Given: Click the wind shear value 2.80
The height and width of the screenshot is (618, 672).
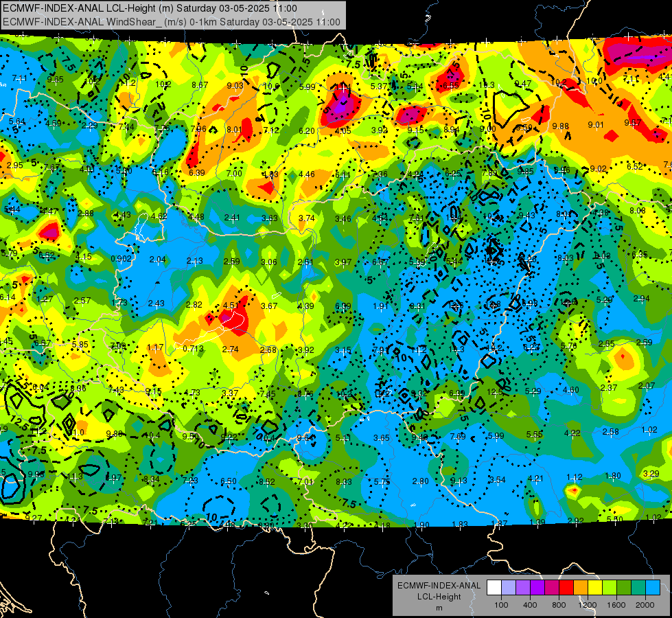Looking at the screenshot, I should coord(420,481).
